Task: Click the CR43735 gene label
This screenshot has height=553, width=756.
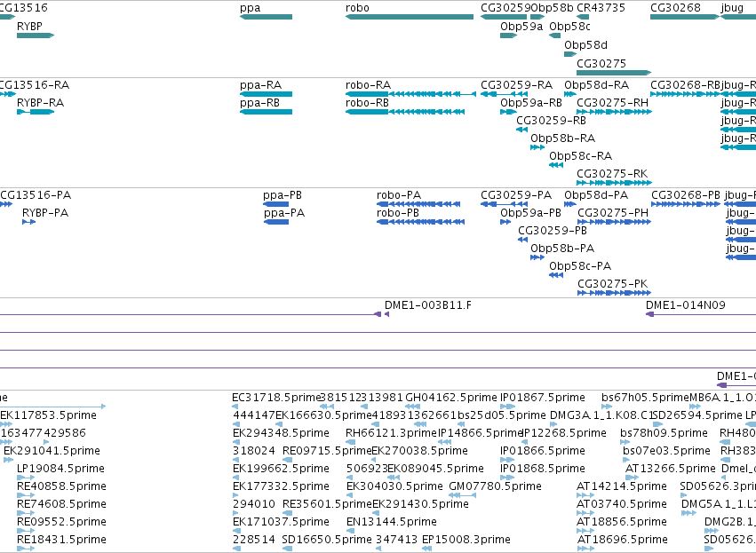Action: [601, 8]
